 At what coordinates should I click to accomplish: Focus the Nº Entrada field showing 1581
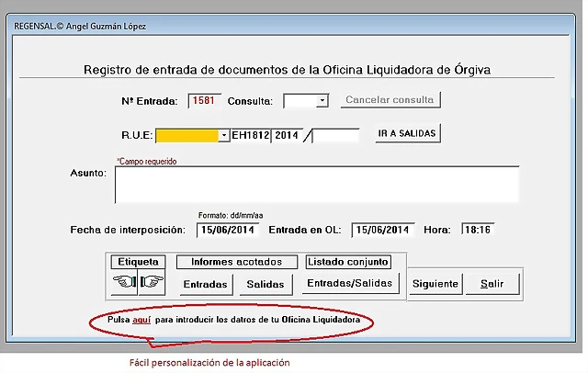point(204,100)
